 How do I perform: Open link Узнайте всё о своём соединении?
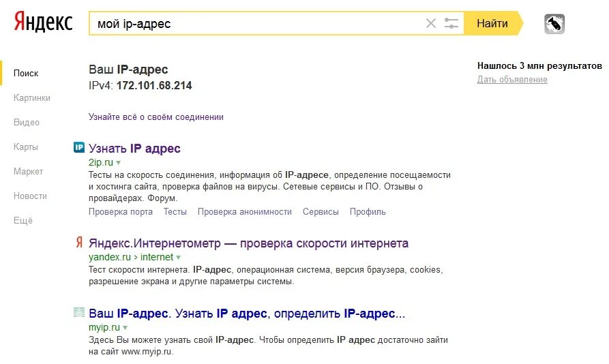tap(156, 117)
